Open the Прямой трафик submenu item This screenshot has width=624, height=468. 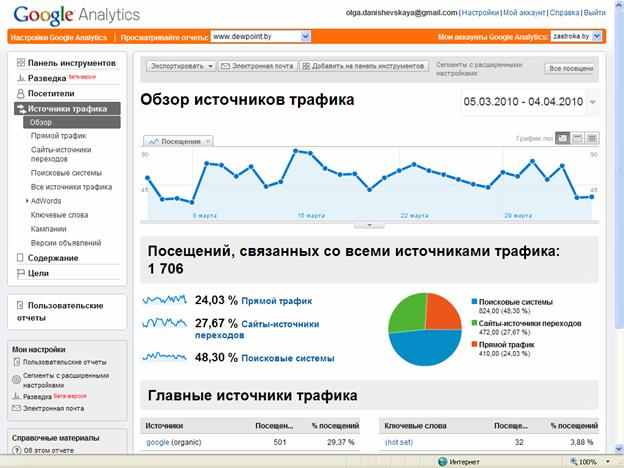pos(58,136)
